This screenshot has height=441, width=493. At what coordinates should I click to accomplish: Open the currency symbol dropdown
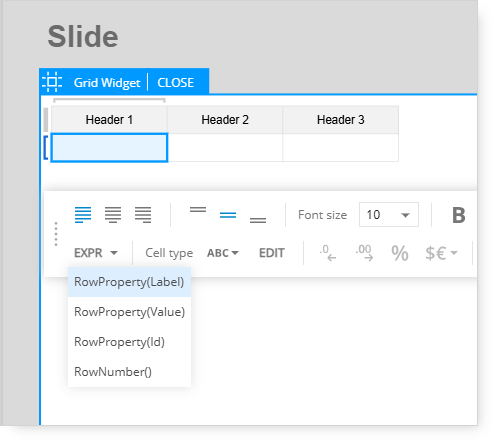[x=441, y=253]
